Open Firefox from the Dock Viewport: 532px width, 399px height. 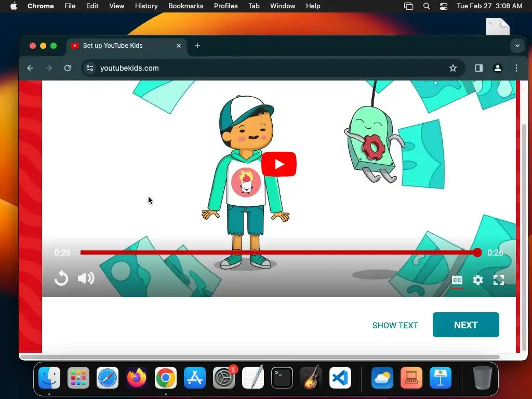[x=137, y=378]
